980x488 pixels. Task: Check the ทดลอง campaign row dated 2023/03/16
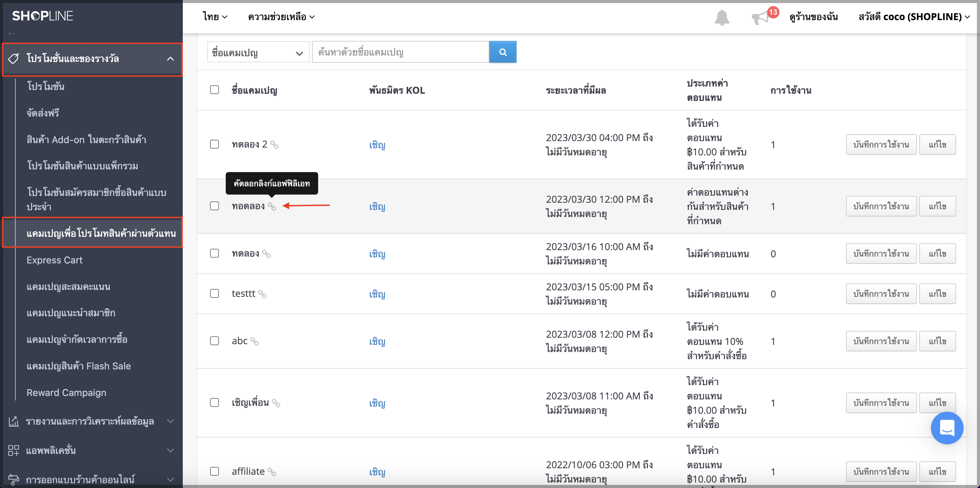point(214,254)
